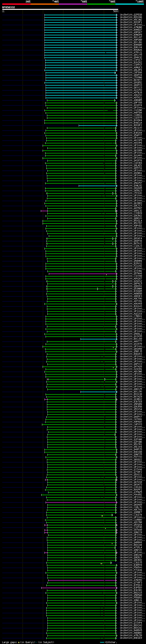Select the UniRef100_A7R0J1 label
The image size is (146, 644).
(131, 52)
